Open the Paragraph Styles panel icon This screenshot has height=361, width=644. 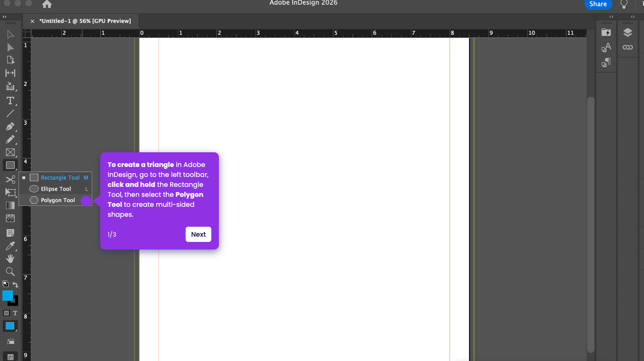coord(606,62)
